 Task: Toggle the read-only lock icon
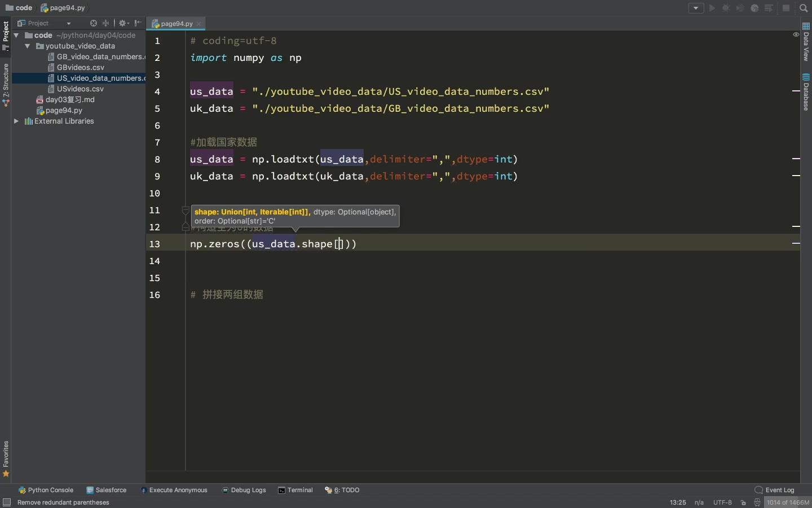point(743,502)
